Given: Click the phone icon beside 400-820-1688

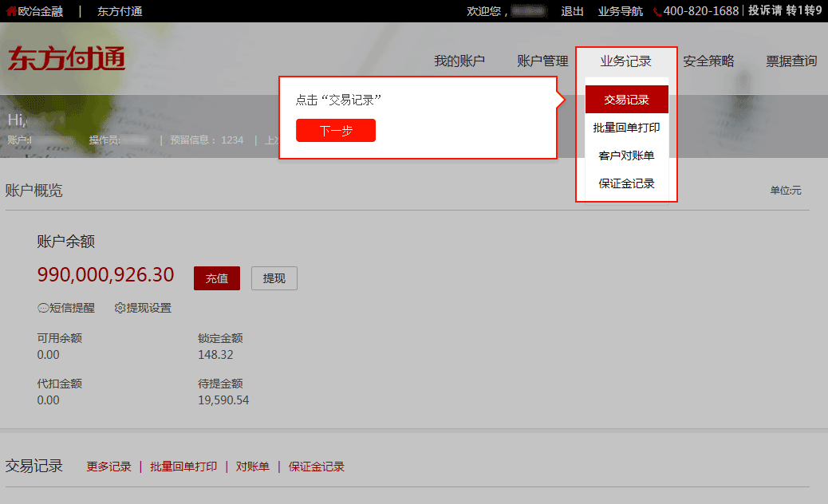Looking at the screenshot, I should (657, 12).
